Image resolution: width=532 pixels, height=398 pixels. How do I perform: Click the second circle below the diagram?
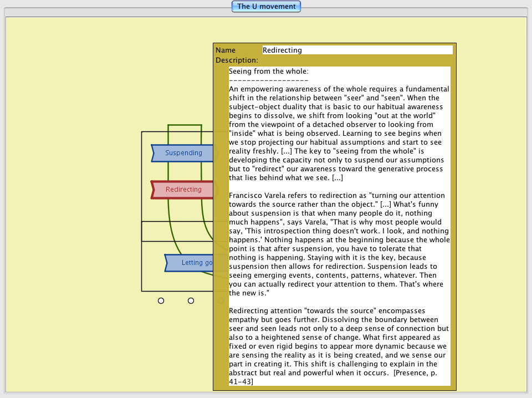click(191, 300)
